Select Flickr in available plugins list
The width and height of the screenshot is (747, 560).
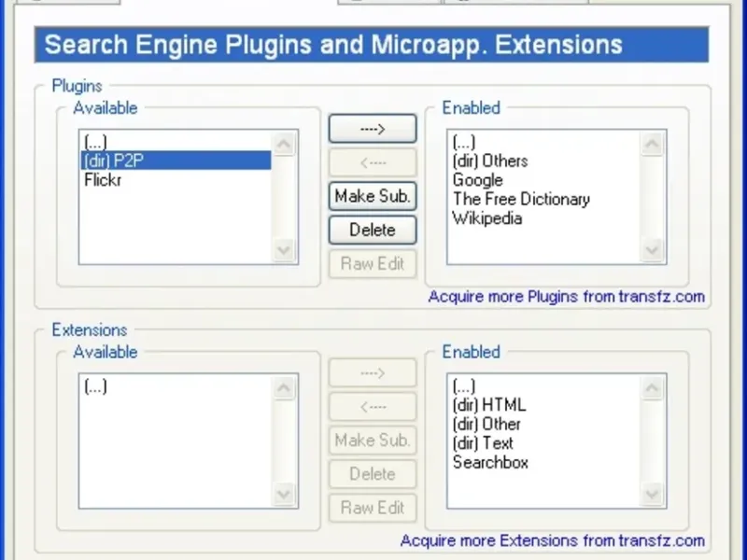click(x=103, y=180)
